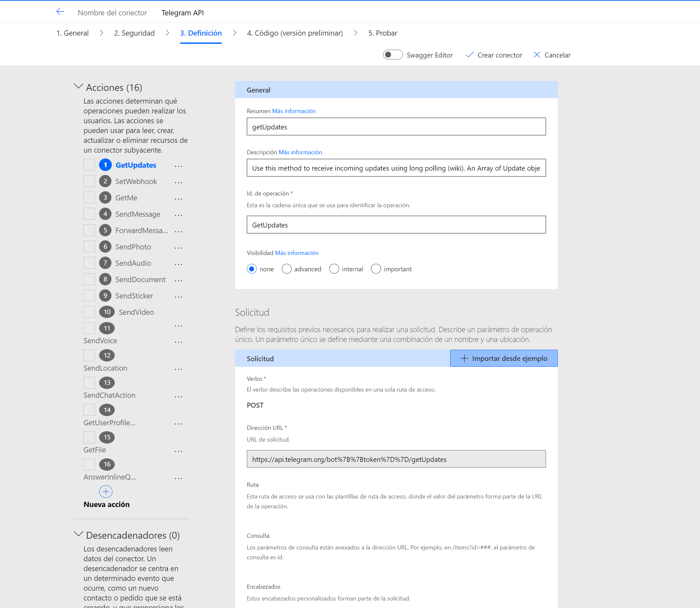This screenshot has width=700, height=608.
Task: Select the none visibility option
Action: [251, 269]
